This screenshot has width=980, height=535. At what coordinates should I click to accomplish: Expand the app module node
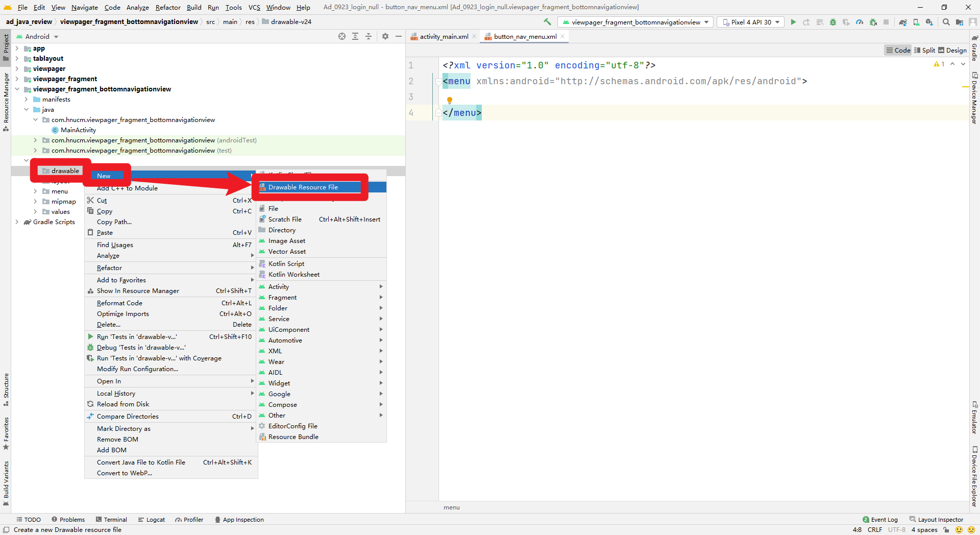17,48
